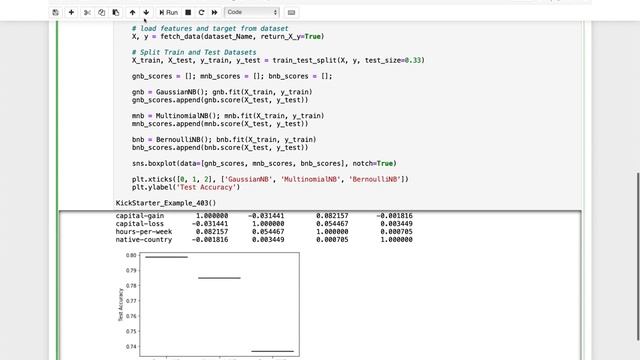Click the 'gnb_scores.append' code line

coord(220,100)
